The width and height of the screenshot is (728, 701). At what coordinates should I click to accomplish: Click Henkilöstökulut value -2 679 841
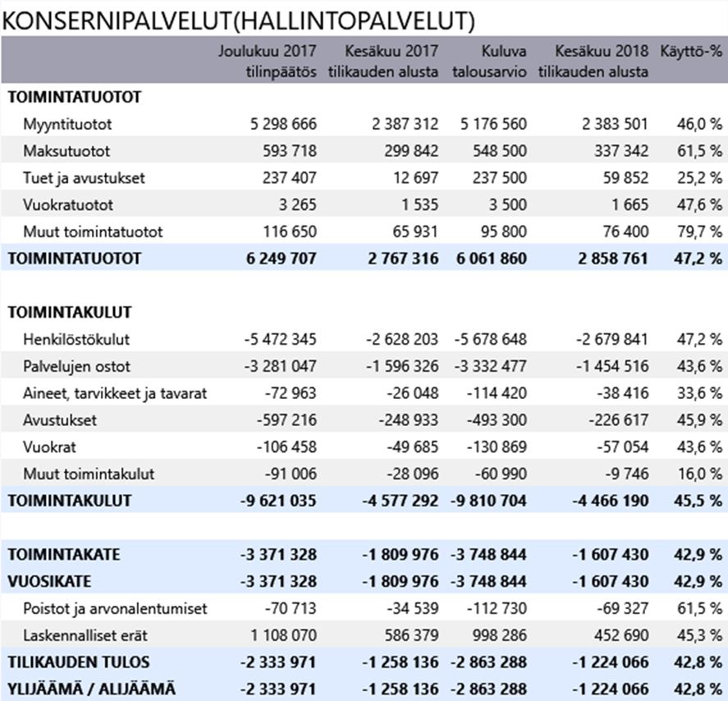coord(612,339)
